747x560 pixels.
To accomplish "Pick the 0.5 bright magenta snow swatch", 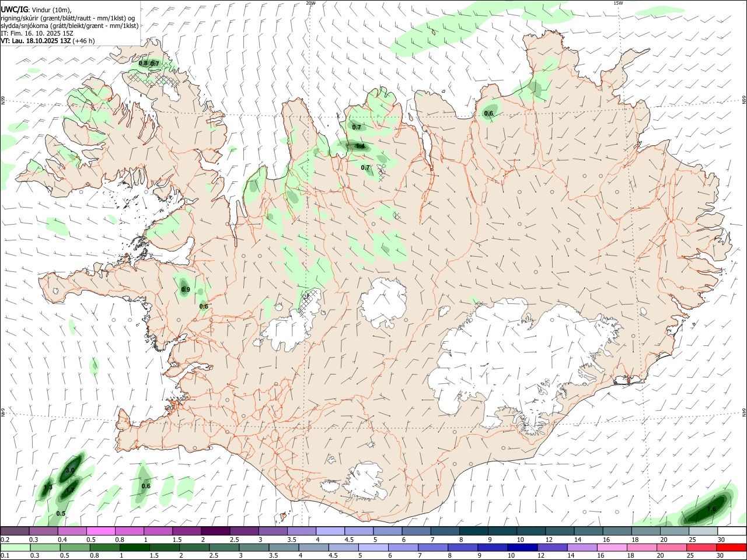I will click(100, 531).
